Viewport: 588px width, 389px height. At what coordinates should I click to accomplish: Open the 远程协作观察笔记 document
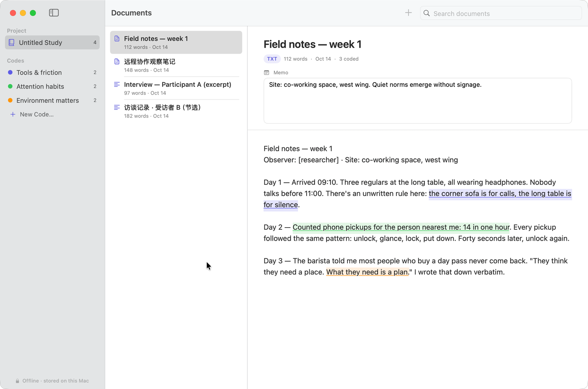click(x=176, y=65)
